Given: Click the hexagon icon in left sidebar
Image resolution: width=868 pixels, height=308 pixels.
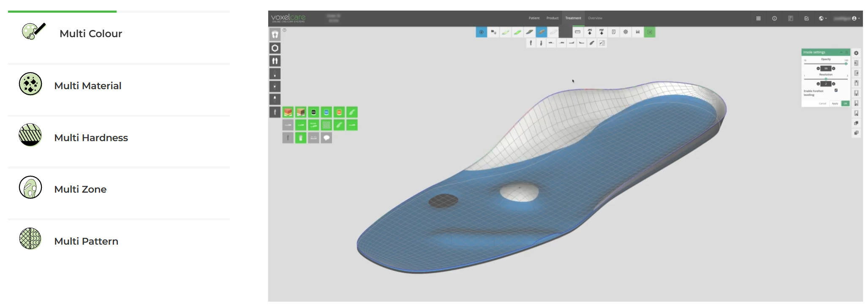Looking at the screenshot, I should 275,48.
